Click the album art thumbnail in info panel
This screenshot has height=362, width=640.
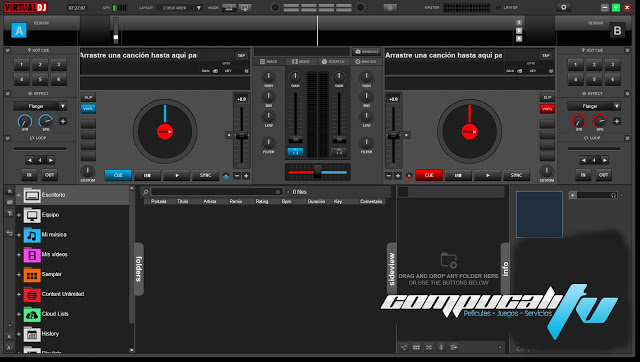click(x=539, y=214)
